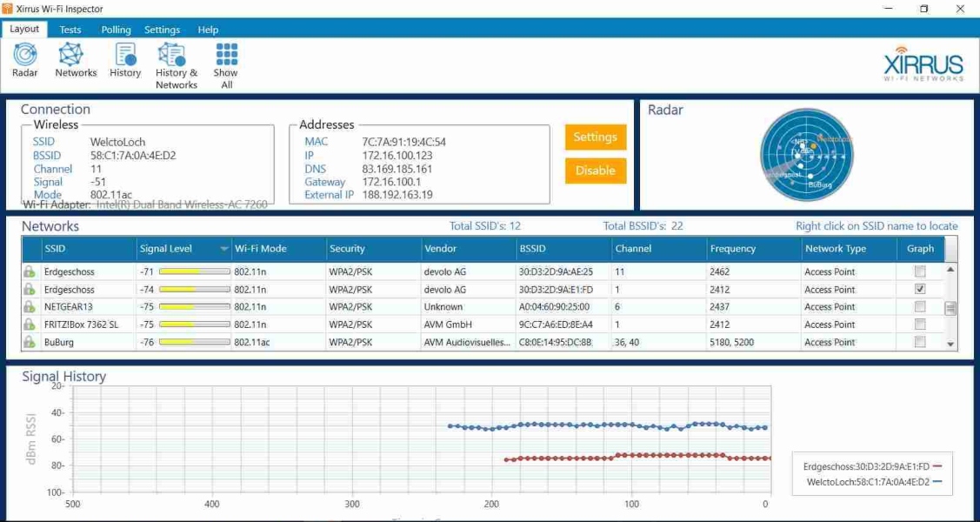
Task: Sort by the BSSID column header
Action: [x=563, y=249]
